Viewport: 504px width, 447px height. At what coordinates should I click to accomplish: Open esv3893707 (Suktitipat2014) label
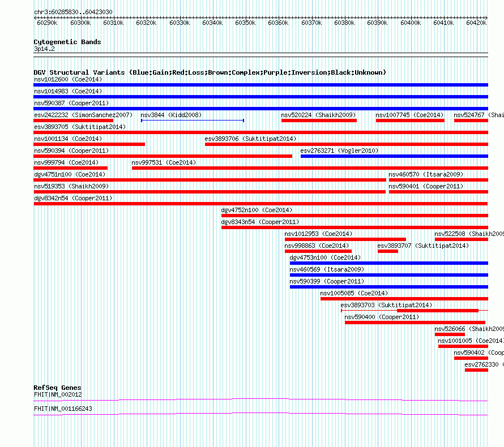tap(423, 246)
